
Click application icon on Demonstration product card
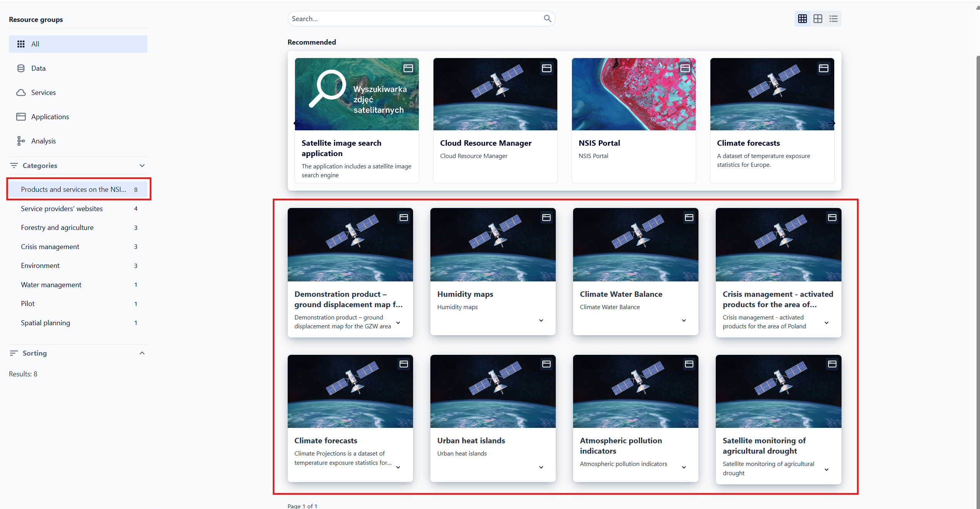point(403,218)
